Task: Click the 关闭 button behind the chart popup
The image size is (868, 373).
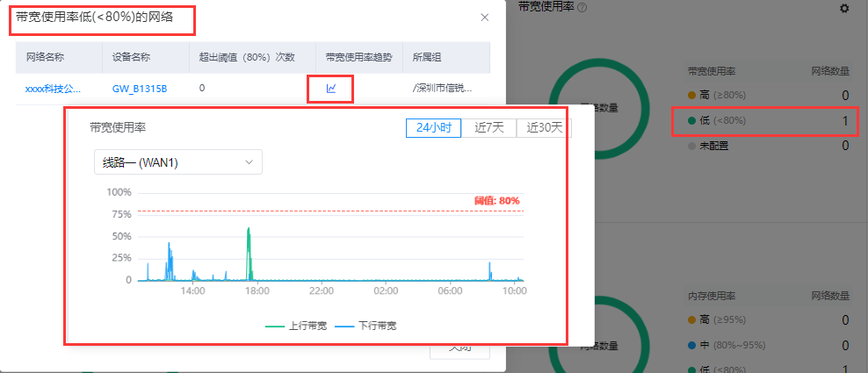Action: 459,350
